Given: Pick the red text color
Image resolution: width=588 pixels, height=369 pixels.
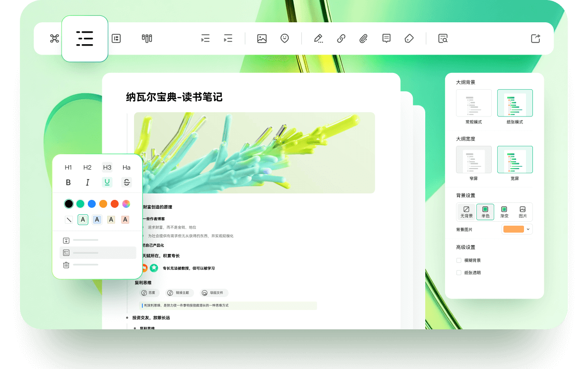Looking at the screenshot, I should pyautogui.click(x=115, y=204).
